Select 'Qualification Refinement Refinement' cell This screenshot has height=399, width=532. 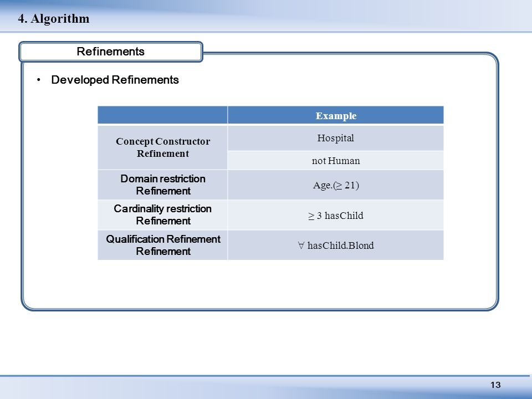[x=162, y=245]
